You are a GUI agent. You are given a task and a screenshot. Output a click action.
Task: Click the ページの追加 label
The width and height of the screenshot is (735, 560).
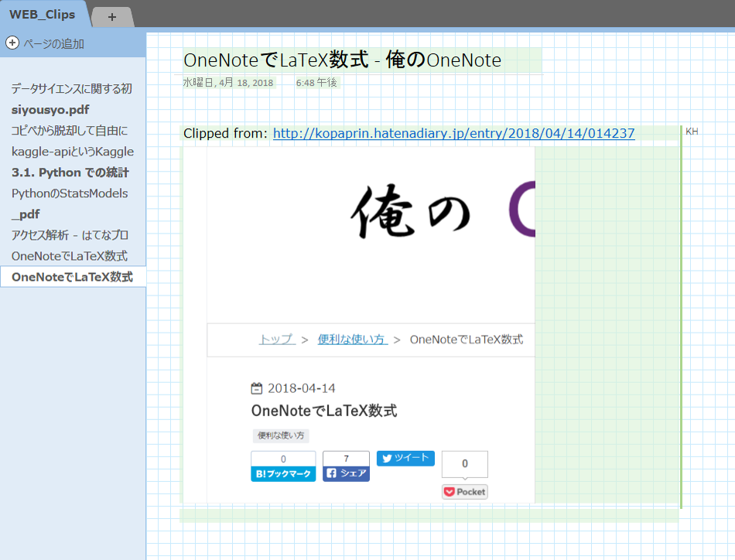pos(54,43)
